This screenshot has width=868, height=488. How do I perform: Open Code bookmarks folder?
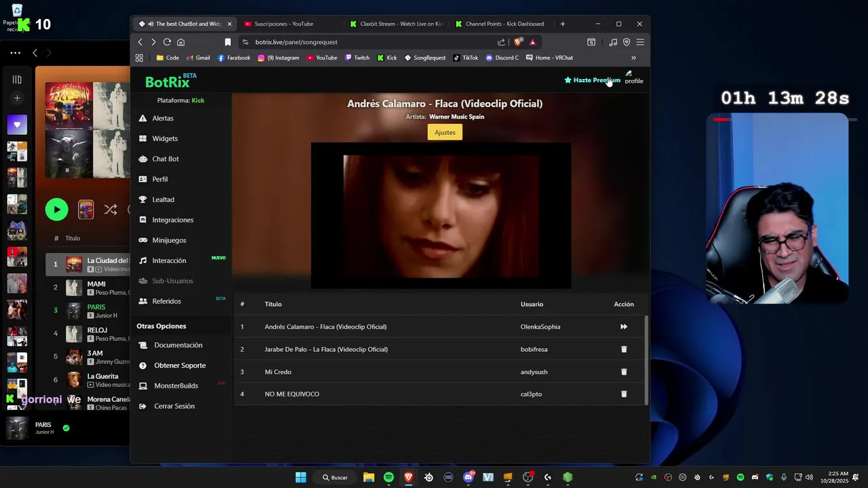point(167,58)
